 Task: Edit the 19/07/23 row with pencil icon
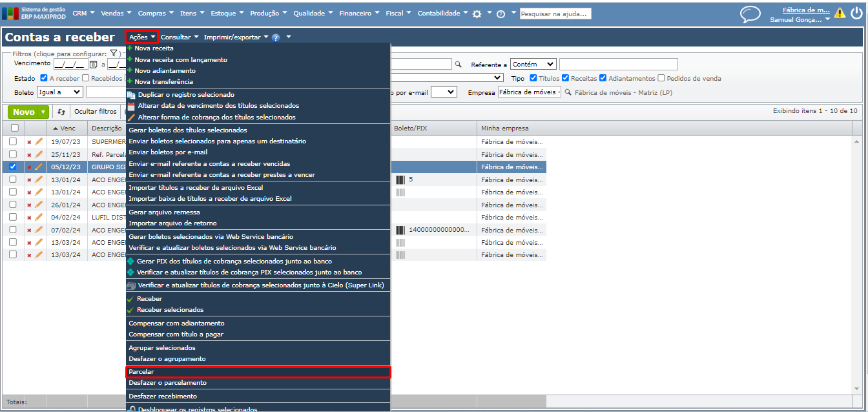tap(39, 142)
